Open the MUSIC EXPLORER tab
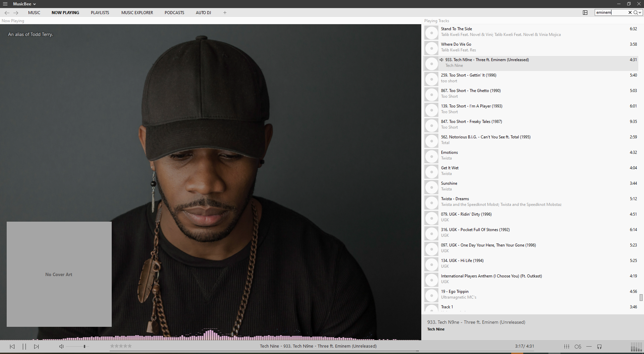Screen dimensions: 644x354 coord(137,13)
